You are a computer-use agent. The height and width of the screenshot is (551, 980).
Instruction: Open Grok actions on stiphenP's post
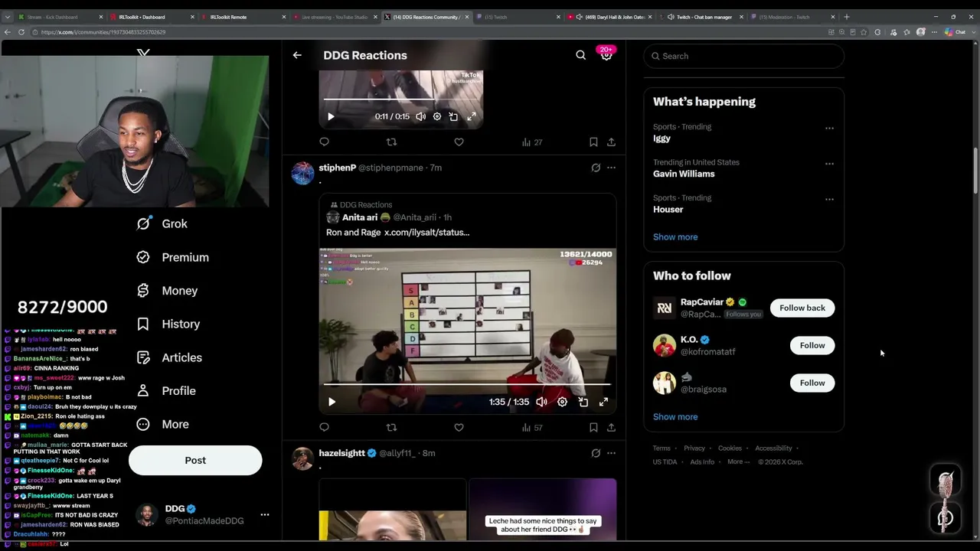click(x=596, y=168)
